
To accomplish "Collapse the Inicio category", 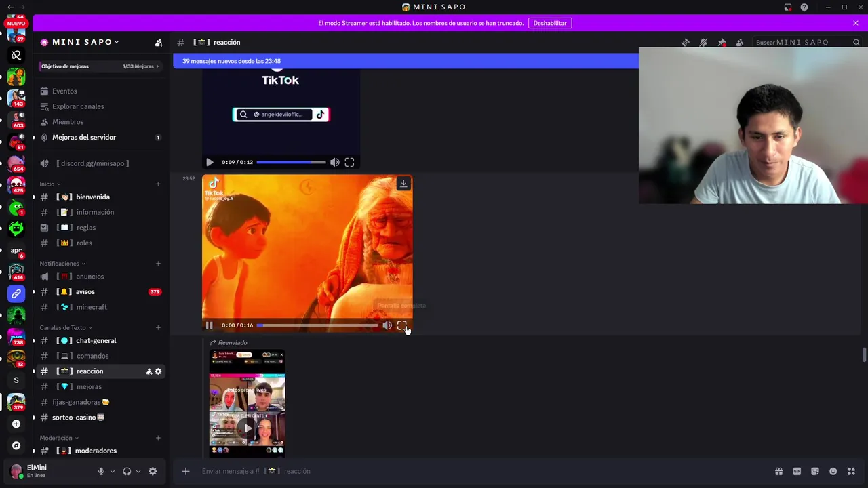I will [x=50, y=184].
